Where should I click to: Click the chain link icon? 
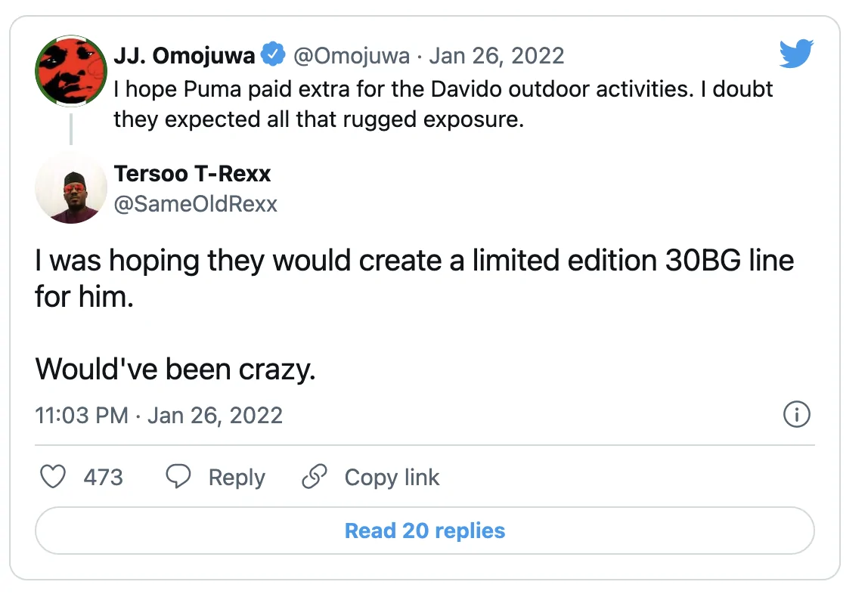(314, 477)
